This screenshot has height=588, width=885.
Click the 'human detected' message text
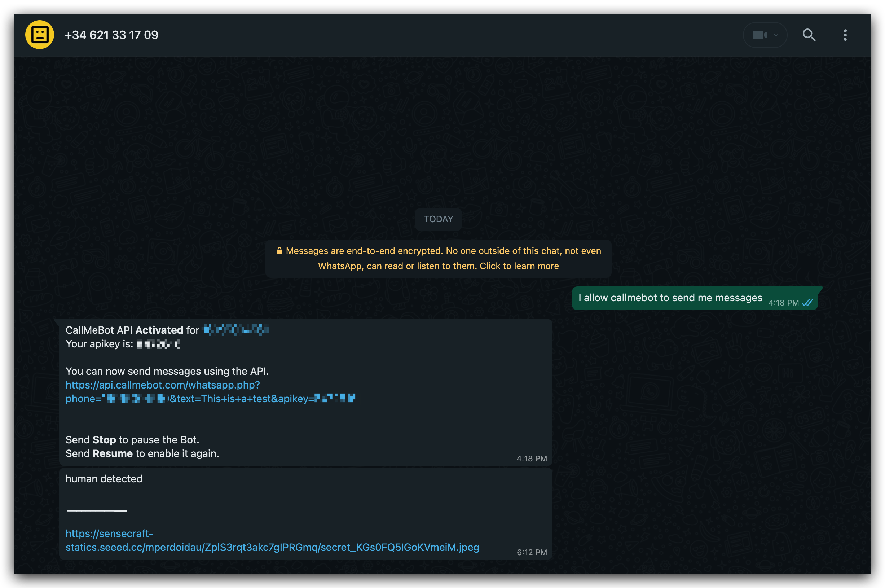click(x=104, y=479)
